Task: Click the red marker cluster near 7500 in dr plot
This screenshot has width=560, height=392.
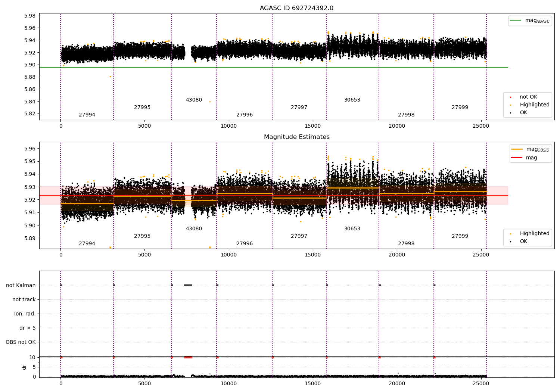Action: point(188,357)
